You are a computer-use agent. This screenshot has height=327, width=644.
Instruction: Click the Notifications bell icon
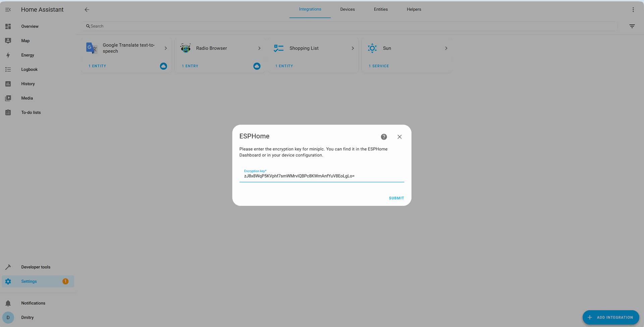tap(8, 303)
